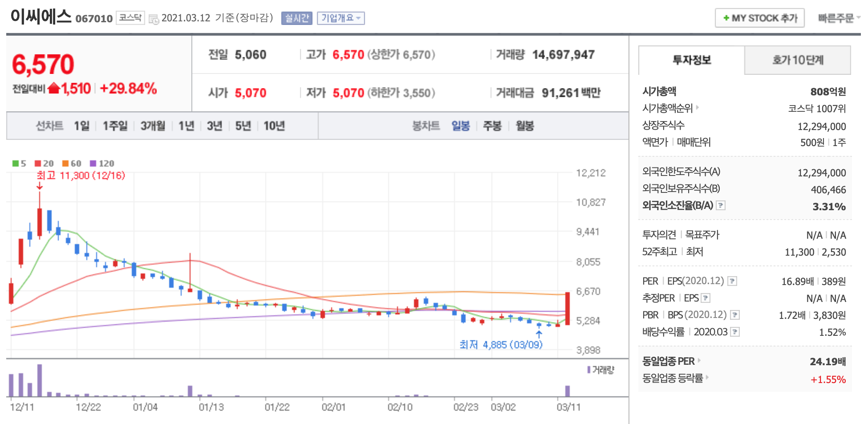Expand the 동일업종 등락률 arrow link
The height and width of the screenshot is (424, 868).
coord(707,377)
